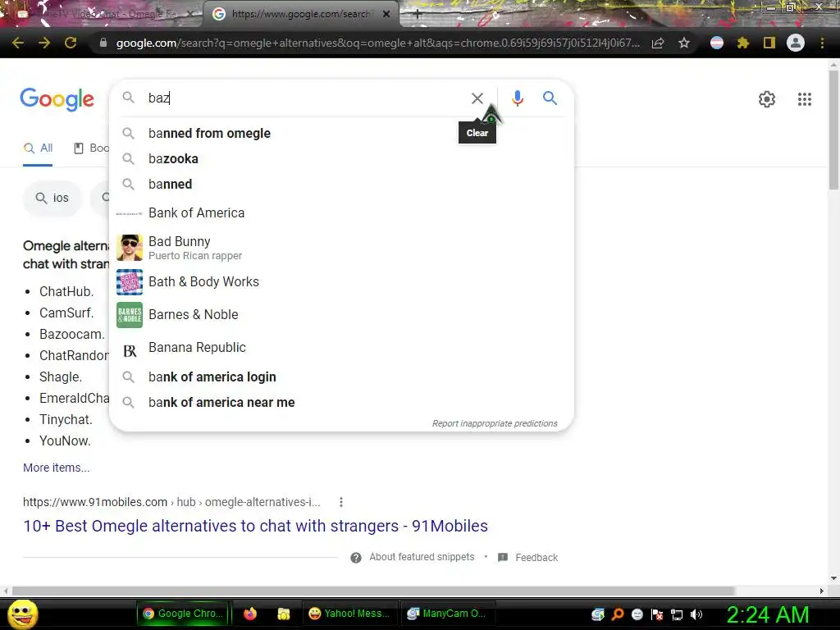Clear the search box text

[x=477, y=98]
